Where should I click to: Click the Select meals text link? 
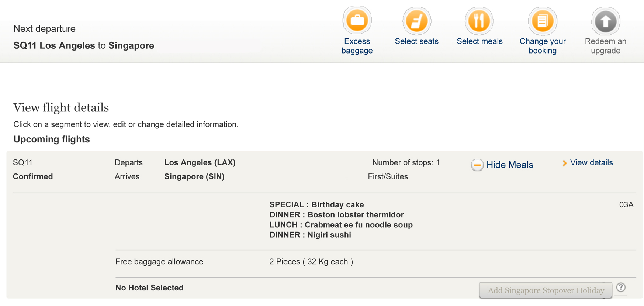click(479, 41)
